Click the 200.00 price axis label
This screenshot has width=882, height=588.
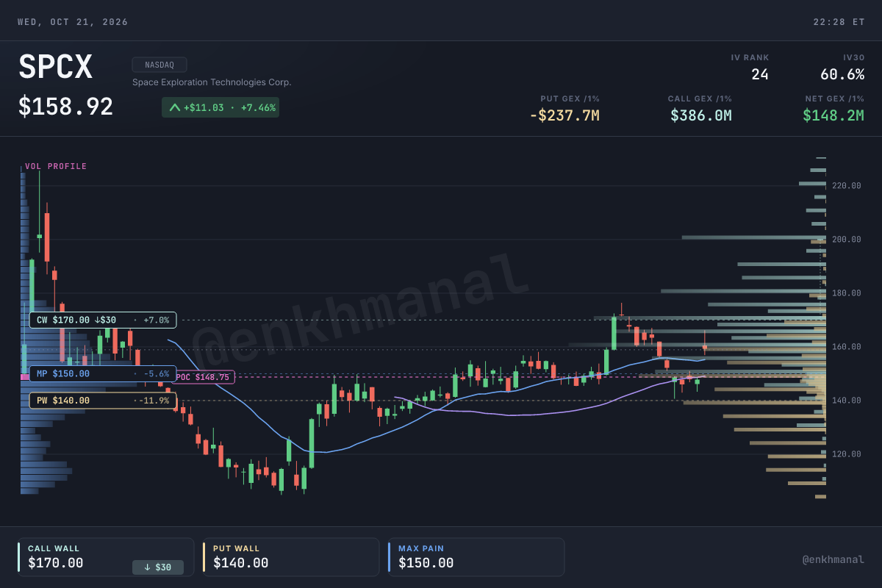pyautogui.click(x=847, y=240)
